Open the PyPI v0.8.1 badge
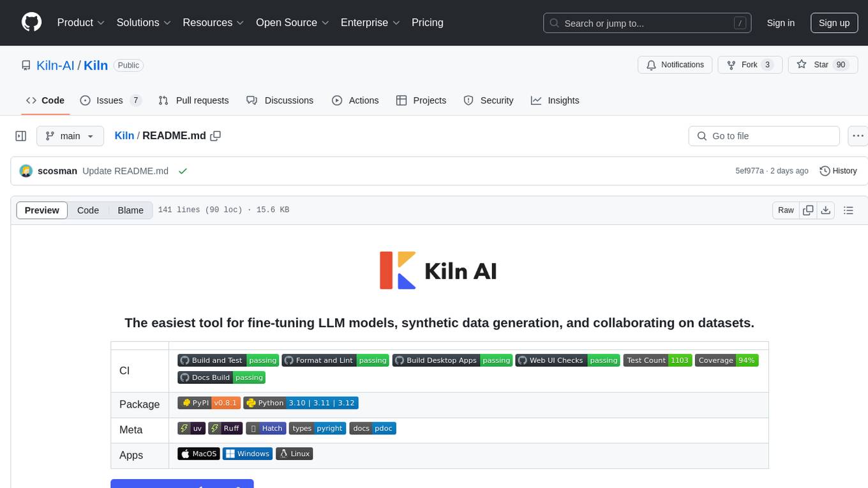The image size is (868, 488). coord(209,403)
